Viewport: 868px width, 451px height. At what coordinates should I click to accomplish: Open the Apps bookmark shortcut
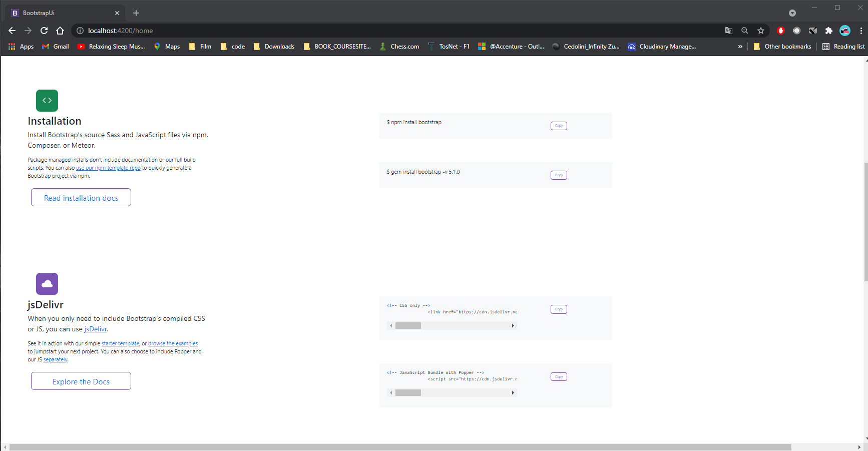21,47
